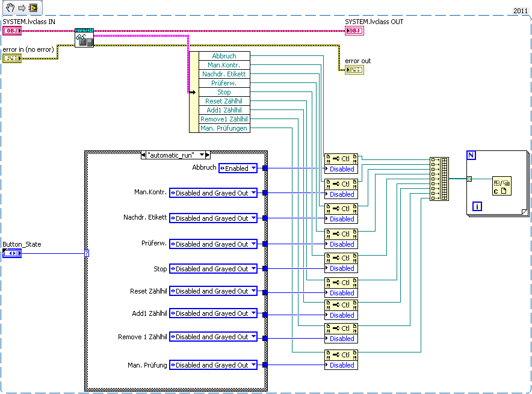
Task: Click the SYSTEM class unbundle VI icon
Action: click(x=84, y=38)
